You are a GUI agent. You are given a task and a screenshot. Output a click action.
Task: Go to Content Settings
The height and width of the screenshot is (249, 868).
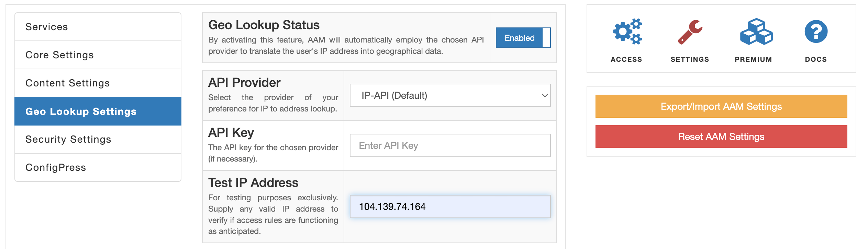[x=98, y=83]
